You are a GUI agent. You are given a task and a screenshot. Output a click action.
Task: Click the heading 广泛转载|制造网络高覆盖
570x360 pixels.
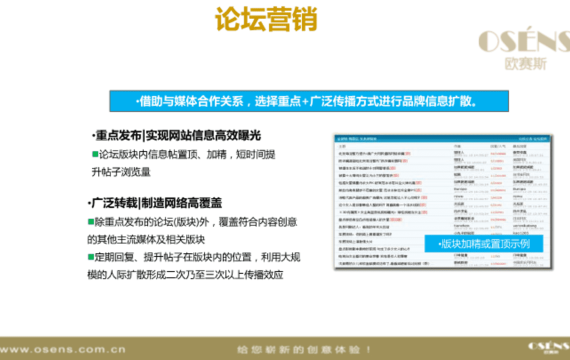click(154, 203)
